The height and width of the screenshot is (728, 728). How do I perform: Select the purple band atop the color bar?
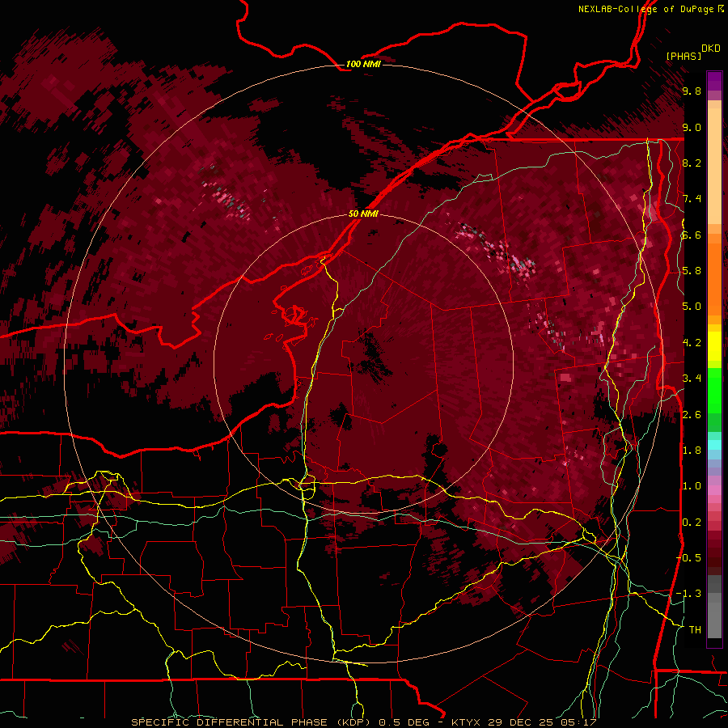click(x=714, y=81)
